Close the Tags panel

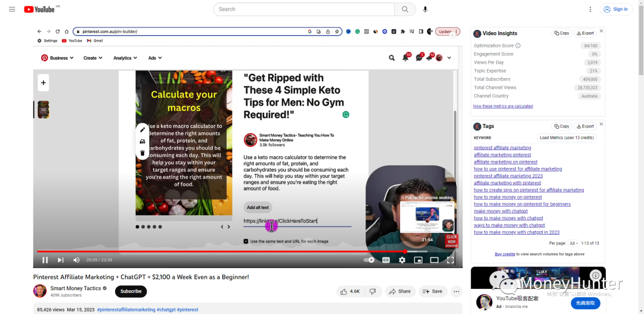pyautogui.click(x=601, y=123)
